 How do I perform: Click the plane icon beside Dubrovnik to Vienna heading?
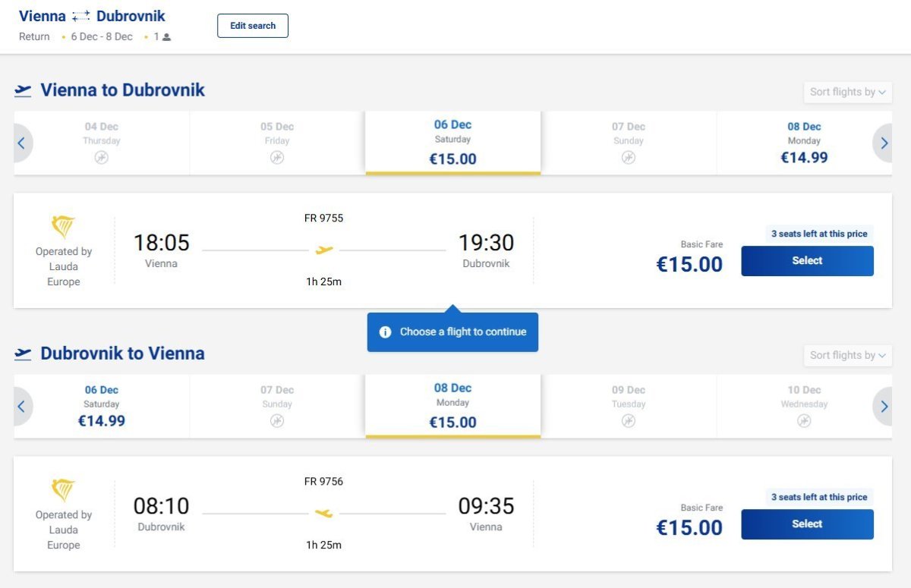pyautogui.click(x=23, y=354)
